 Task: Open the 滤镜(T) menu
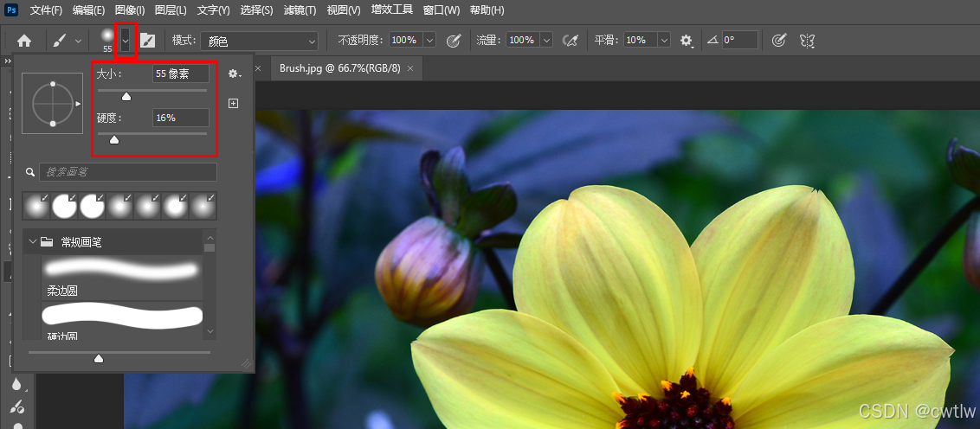(x=300, y=10)
